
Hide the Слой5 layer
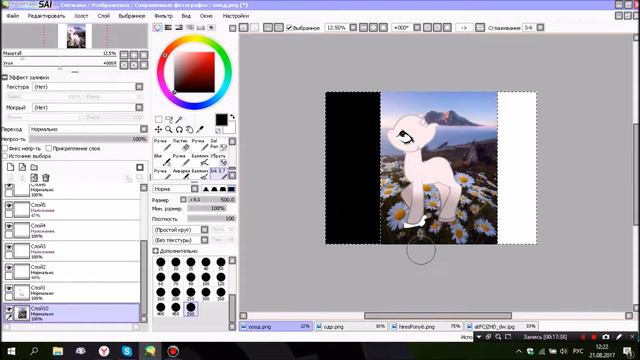(9, 205)
